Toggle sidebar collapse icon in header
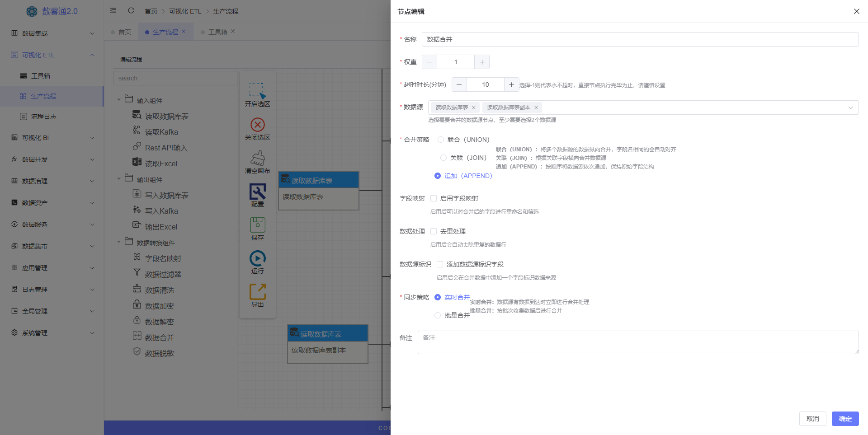 click(113, 10)
